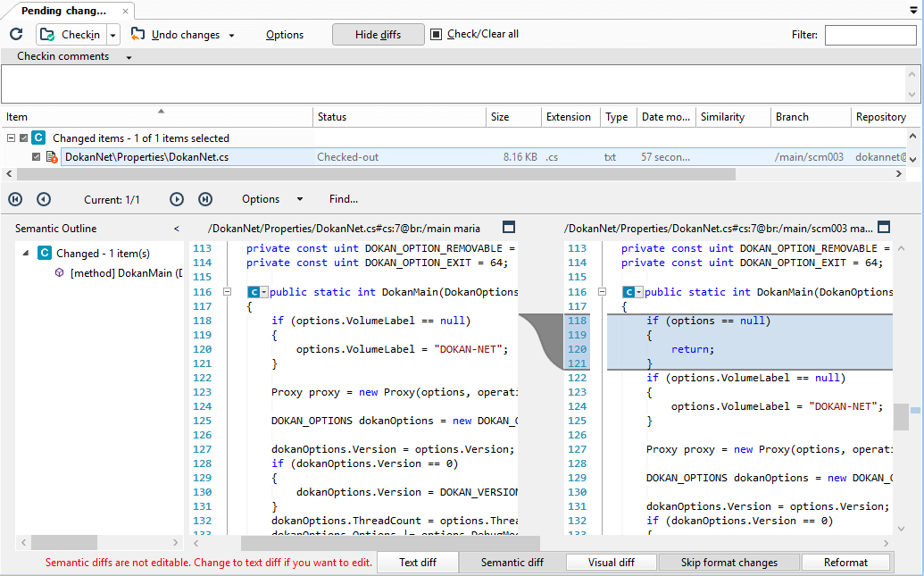Screen dimensions: 924x576
Task: Click Undo changes button
Action: point(176,35)
